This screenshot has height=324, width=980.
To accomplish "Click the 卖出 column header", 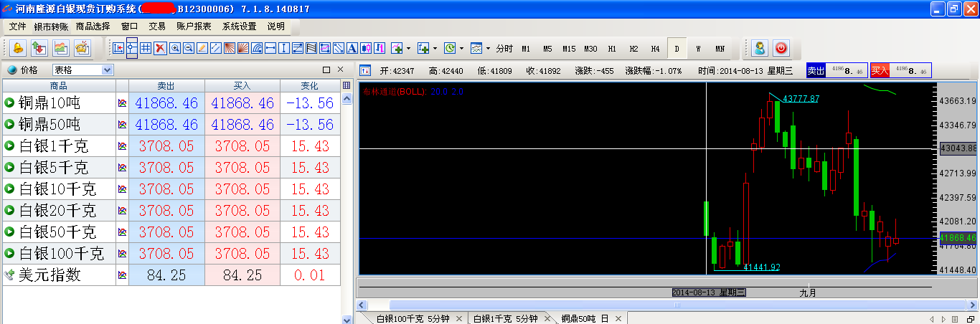I will (x=166, y=86).
